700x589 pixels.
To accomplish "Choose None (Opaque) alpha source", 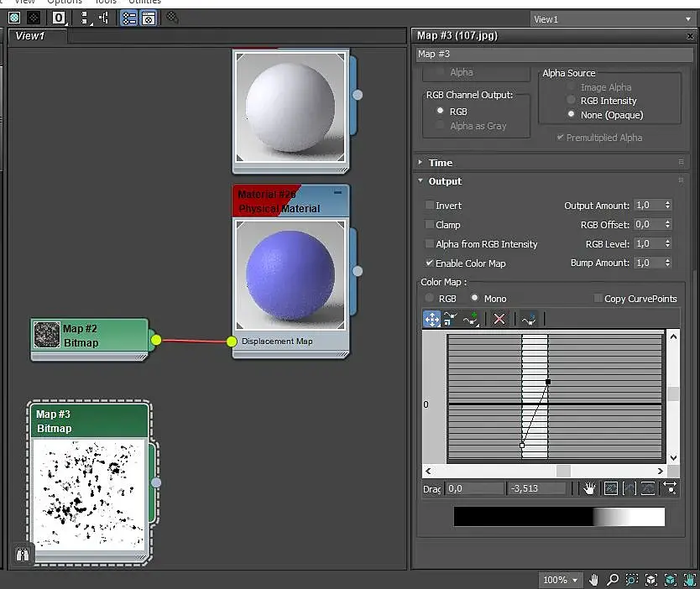I will pos(571,114).
